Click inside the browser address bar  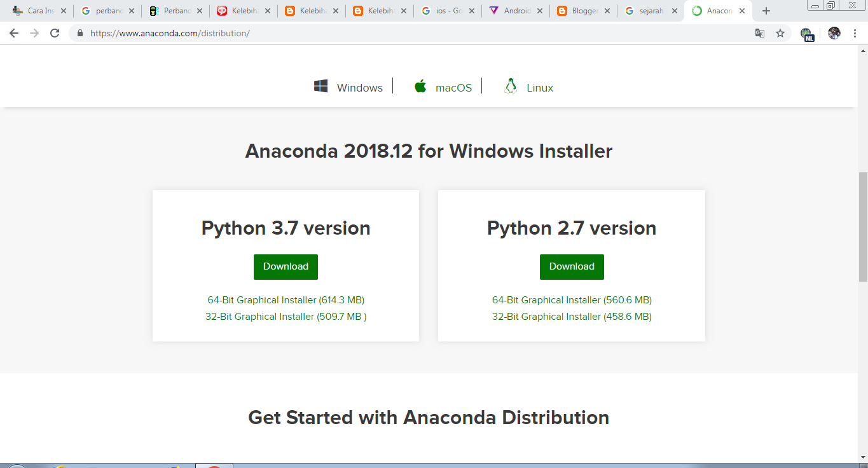point(254,32)
